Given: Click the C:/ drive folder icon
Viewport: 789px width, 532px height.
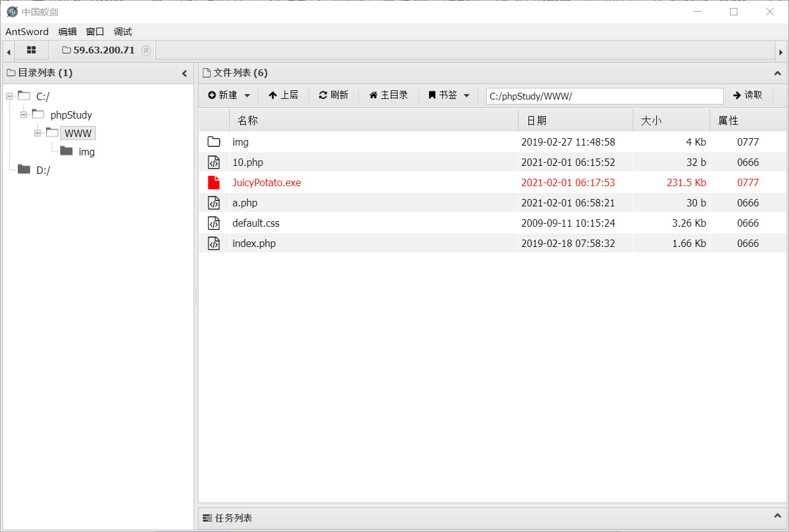Looking at the screenshot, I should 24,95.
